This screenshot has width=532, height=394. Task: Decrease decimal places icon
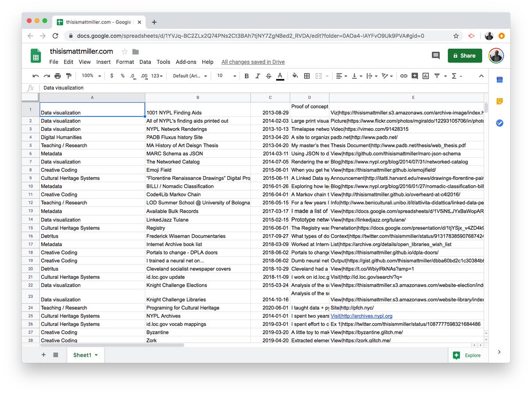click(x=133, y=76)
